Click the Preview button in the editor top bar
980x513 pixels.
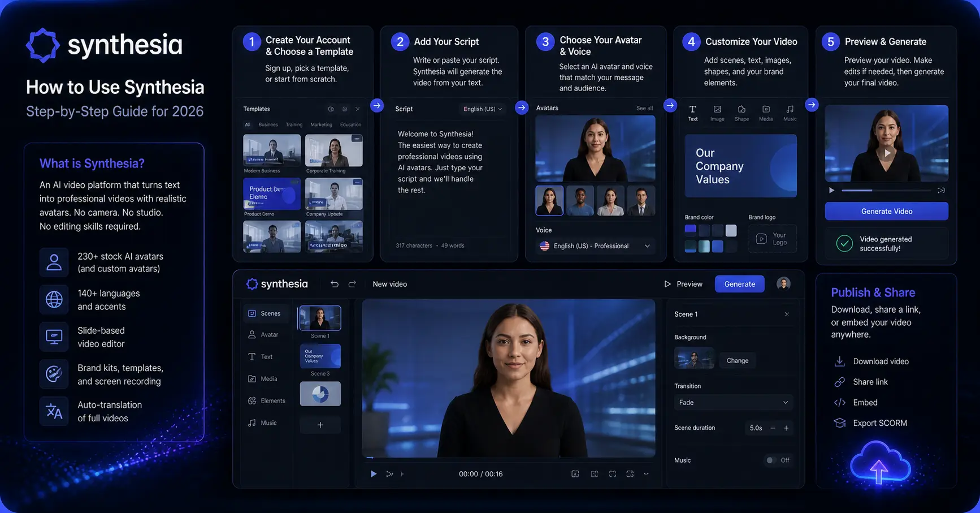683,284
